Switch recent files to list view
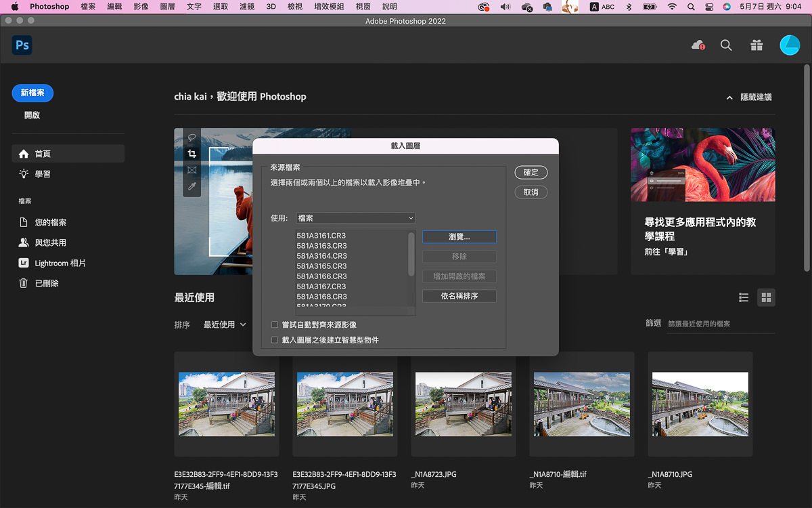This screenshot has height=508, width=812. pyautogui.click(x=744, y=297)
